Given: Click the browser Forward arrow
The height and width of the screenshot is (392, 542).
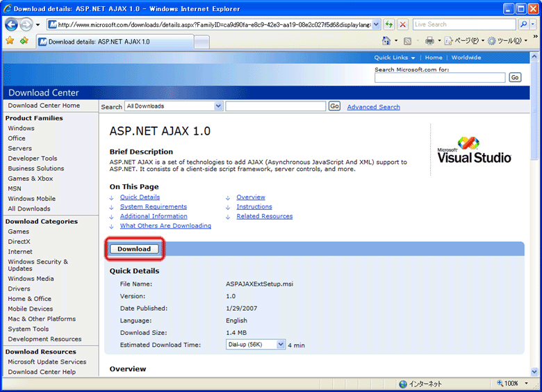Looking at the screenshot, I should tap(26, 24).
